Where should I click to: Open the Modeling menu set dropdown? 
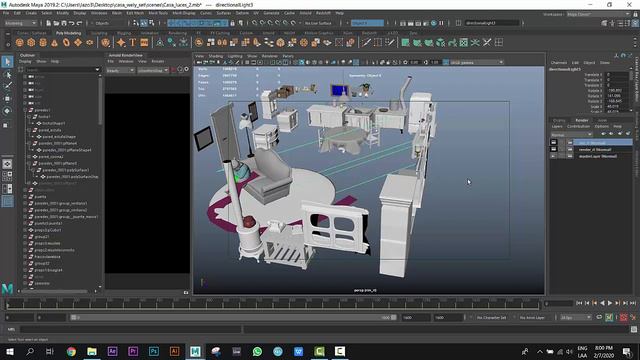point(20,23)
